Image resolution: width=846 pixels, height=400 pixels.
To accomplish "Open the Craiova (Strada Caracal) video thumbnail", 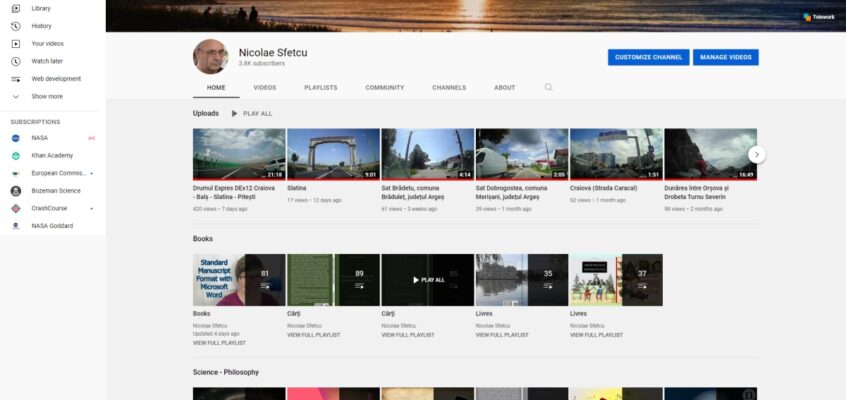I will 616,154.
